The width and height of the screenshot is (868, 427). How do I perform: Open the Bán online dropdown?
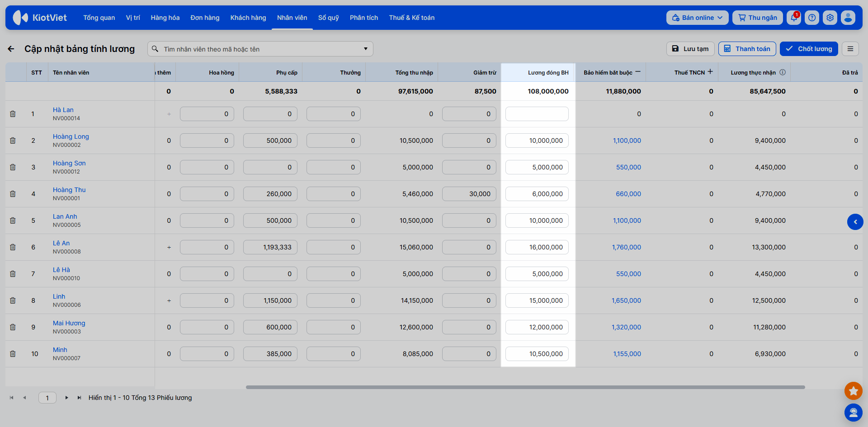tap(697, 18)
